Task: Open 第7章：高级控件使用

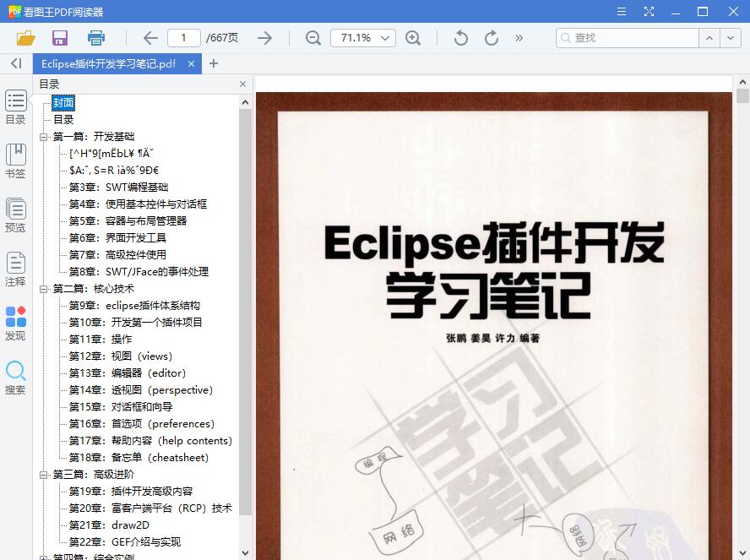Action: pos(117,255)
